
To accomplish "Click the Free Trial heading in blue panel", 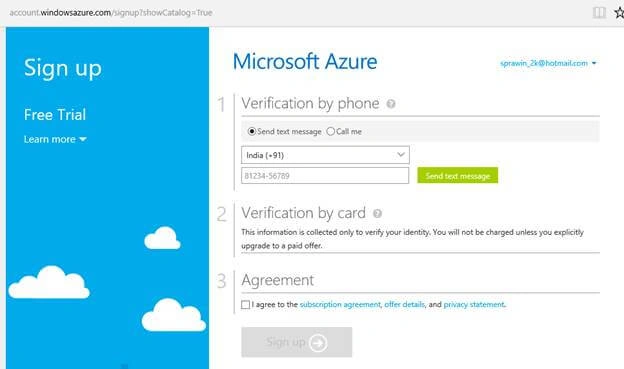I will pyautogui.click(x=55, y=115).
